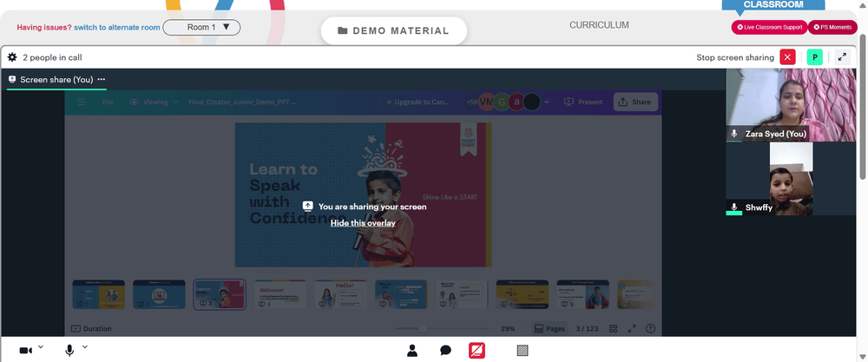
Task: Select slide 4 Welcome thumbnail
Action: tap(280, 294)
